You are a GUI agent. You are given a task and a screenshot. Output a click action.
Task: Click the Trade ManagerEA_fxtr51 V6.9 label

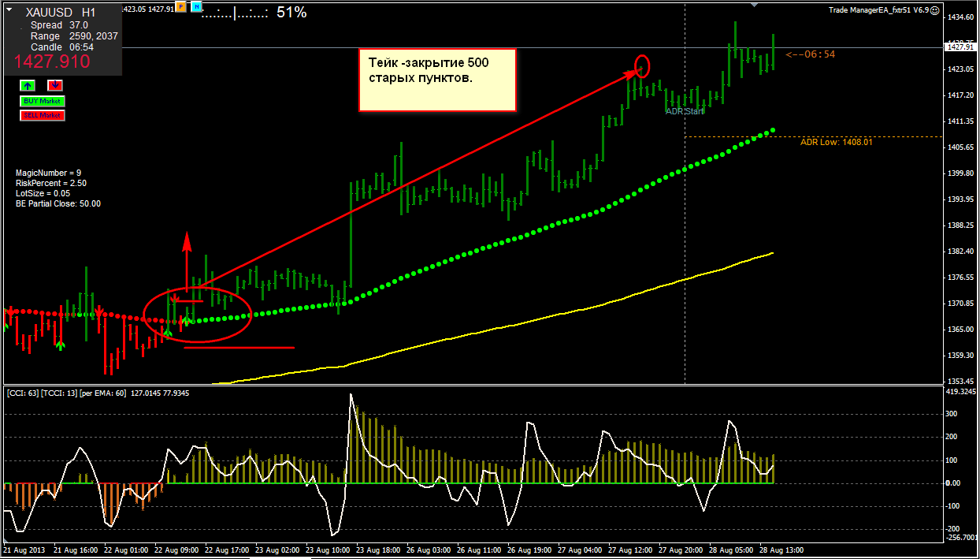878,10
